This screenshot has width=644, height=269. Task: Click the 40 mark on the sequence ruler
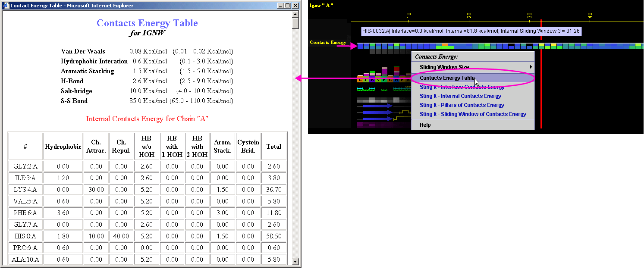(590, 16)
